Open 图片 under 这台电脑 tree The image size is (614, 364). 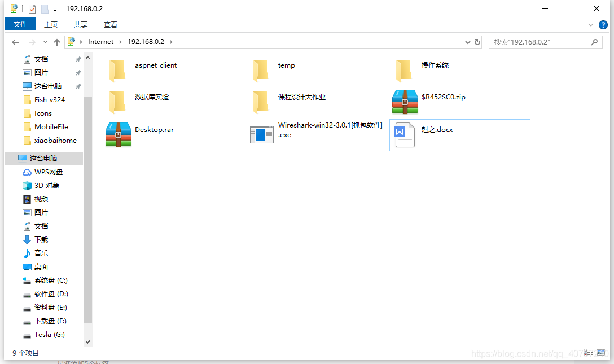coord(36,213)
